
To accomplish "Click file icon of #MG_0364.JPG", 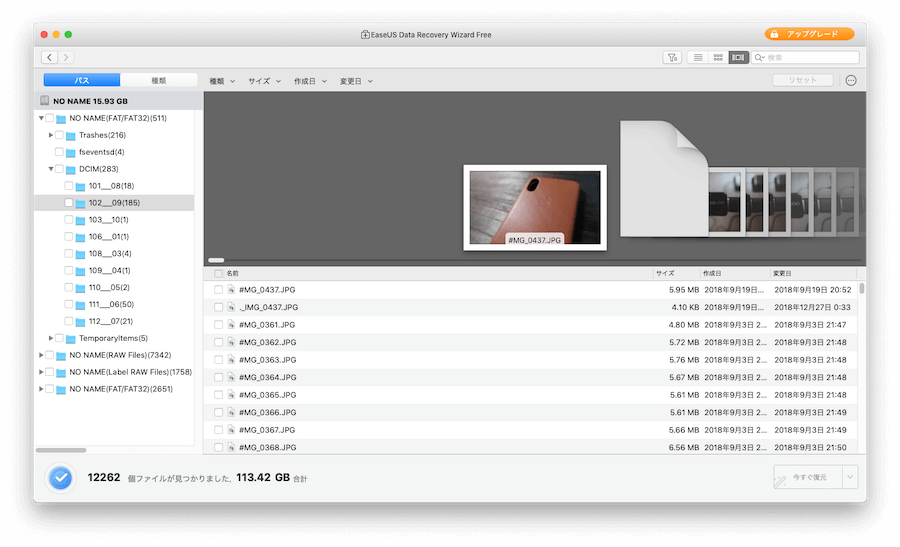I will click(x=231, y=377).
